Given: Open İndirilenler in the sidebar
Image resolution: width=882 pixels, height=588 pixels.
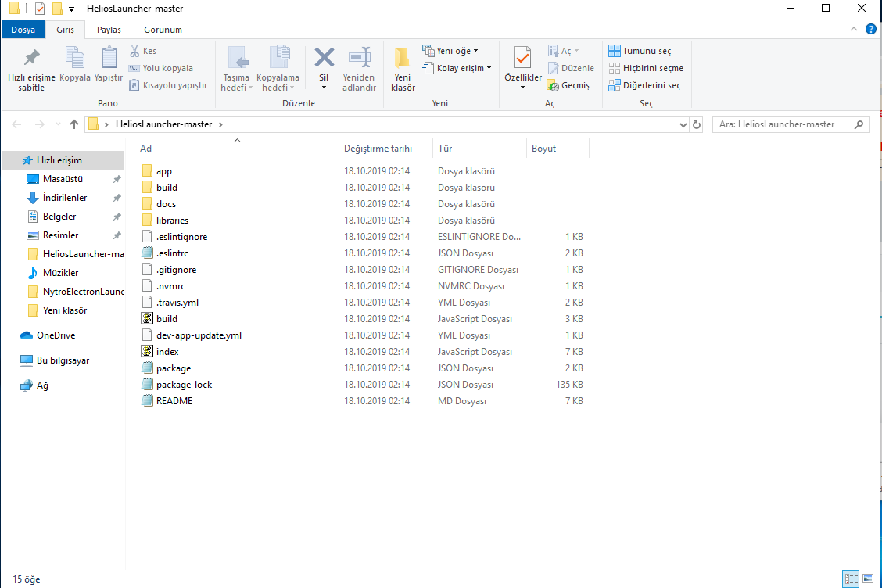Looking at the screenshot, I should point(63,198).
